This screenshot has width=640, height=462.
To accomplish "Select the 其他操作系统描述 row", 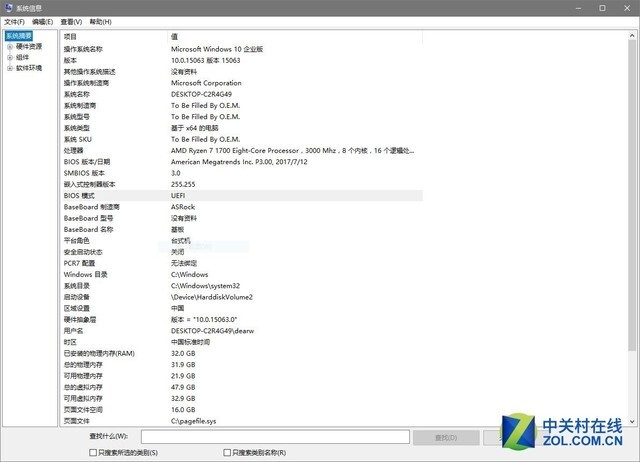I will [242, 72].
